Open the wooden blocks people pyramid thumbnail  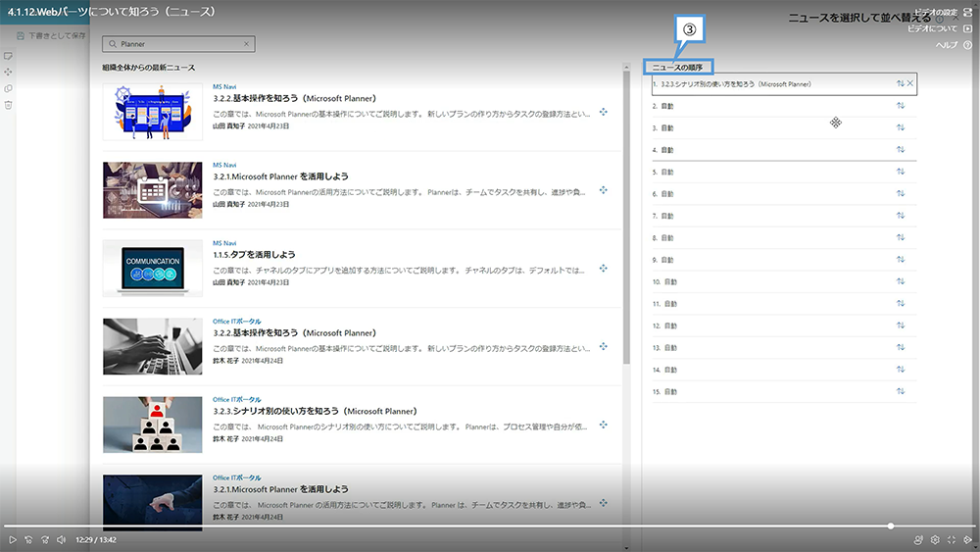click(x=153, y=425)
